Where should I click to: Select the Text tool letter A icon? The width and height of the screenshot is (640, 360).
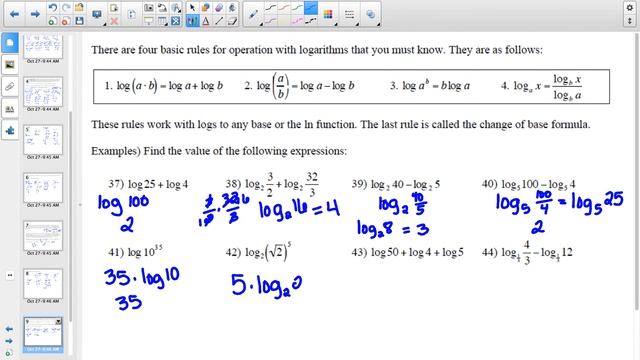pos(206,21)
